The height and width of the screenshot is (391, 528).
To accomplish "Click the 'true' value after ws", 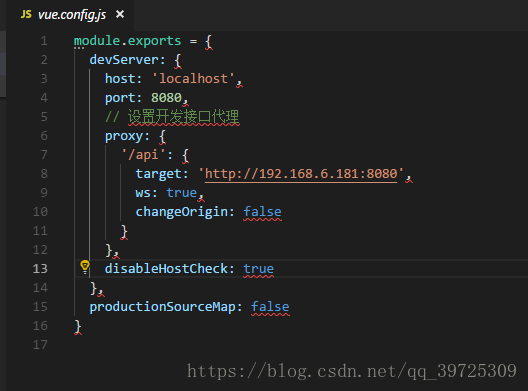I will (182, 193).
